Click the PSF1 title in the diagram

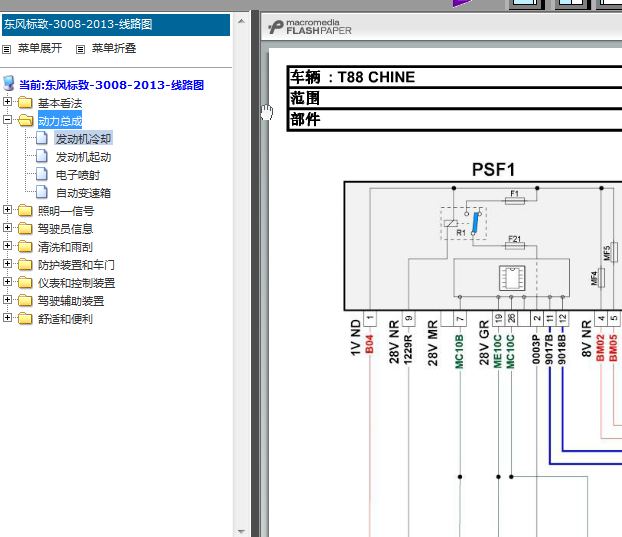click(493, 170)
